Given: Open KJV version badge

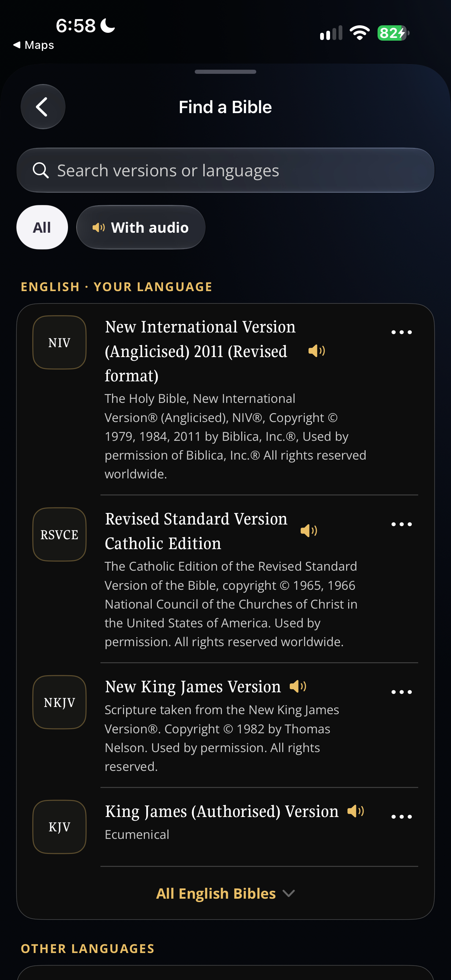Looking at the screenshot, I should (x=59, y=827).
